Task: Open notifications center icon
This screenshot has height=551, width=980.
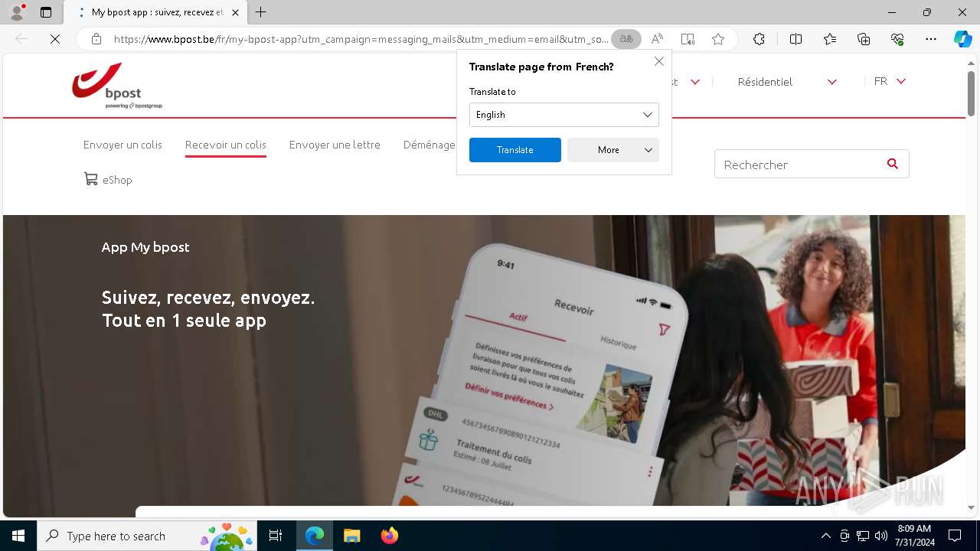Action: pyautogui.click(x=955, y=536)
